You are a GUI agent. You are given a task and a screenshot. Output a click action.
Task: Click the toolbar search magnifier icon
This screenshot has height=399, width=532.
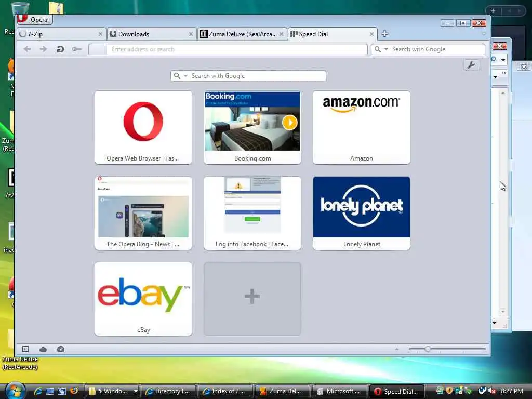tap(377, 49)
